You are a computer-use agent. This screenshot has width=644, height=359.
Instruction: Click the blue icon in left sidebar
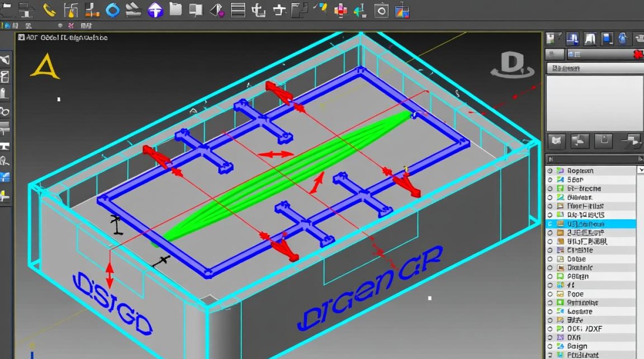pyautogui.click(x=4, y=178)
